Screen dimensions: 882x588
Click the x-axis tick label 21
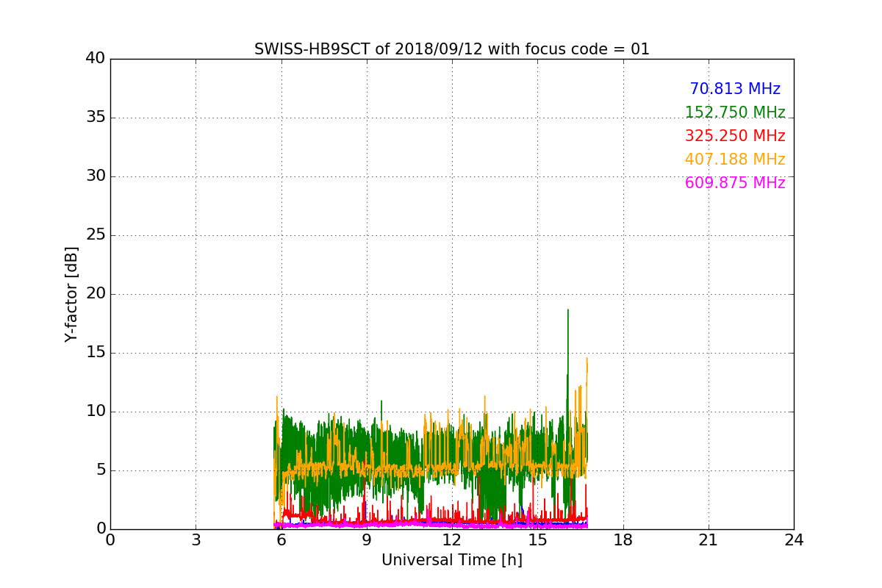709,540
